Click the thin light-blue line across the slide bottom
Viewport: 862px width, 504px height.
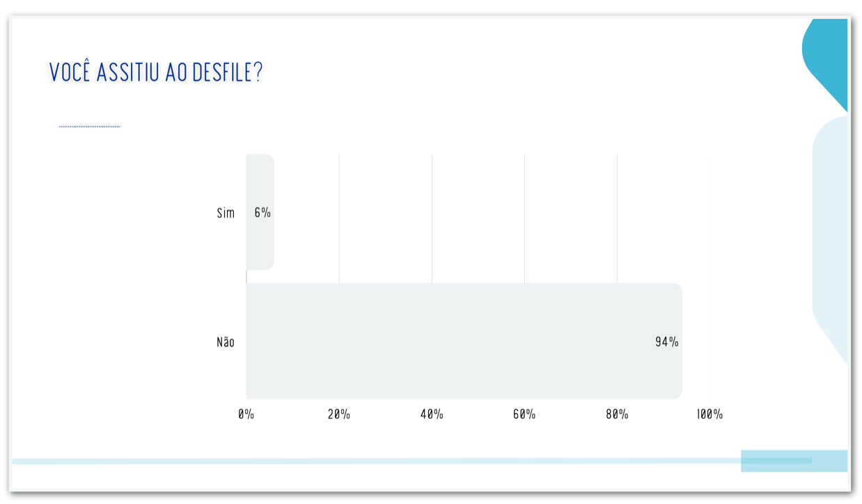376,461
